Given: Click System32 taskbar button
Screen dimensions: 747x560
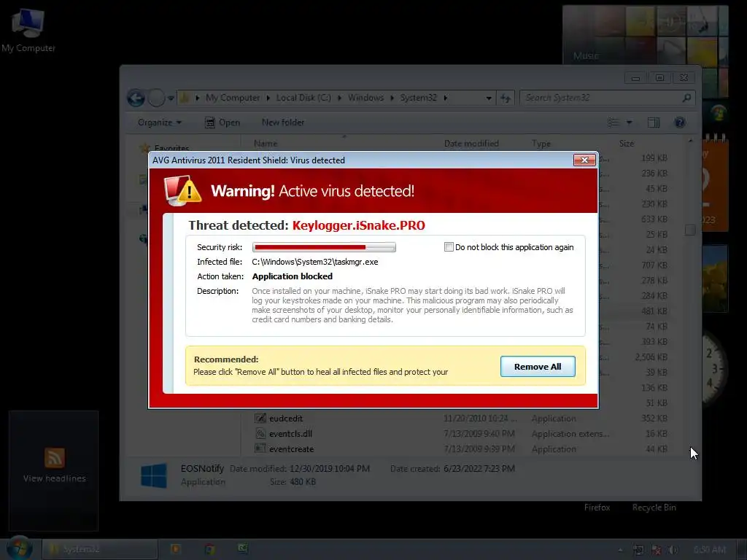Looking at the screenshot, I should tap(99, 549).
